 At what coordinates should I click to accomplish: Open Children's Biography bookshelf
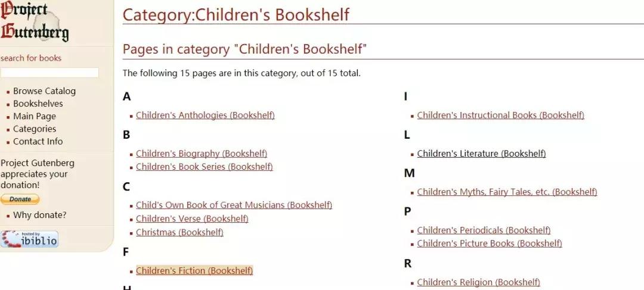pyautogui.click(x=202, y=154)
